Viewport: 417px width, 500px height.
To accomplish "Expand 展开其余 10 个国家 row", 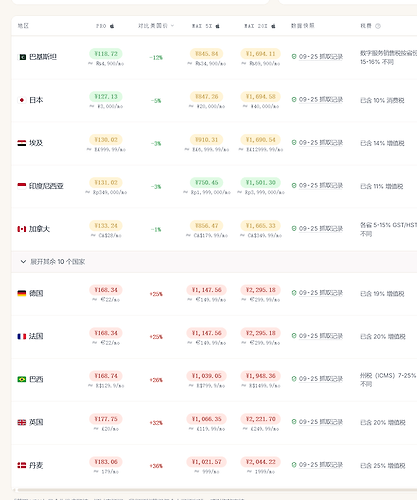I will point(214,262).
